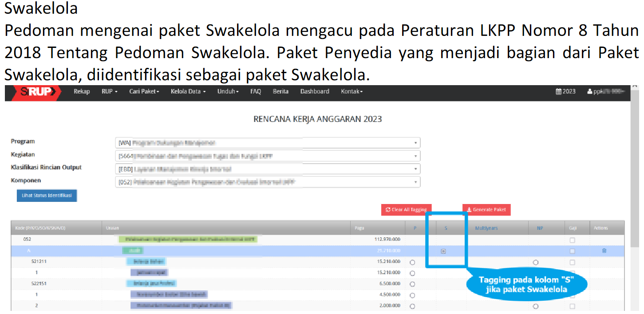Select the P radio for row 521211
Image resolution: width=644 pixels, height=314 pixels.
[412, 262]
